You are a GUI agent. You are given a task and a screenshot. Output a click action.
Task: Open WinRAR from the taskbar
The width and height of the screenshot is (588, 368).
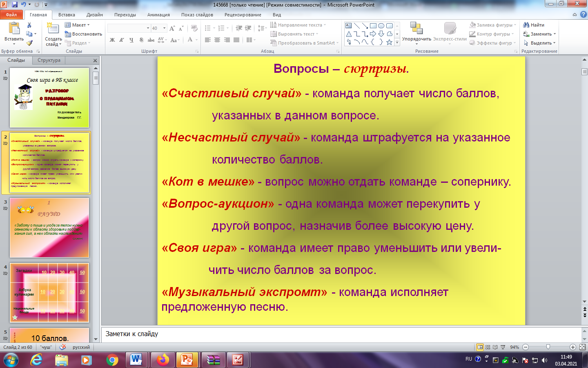tap(214, 360)
